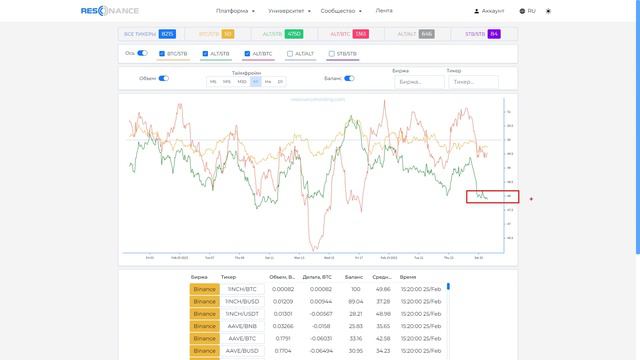This screenshot has height=360, width=640.
Task: Toggle the Объем switch
Action: click(163, 78)
